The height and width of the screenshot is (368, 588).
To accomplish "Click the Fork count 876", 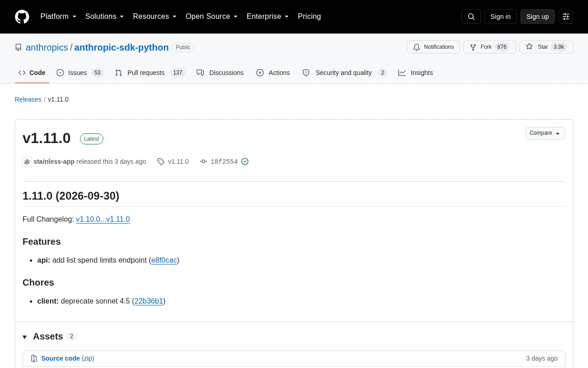I will 502,47.
